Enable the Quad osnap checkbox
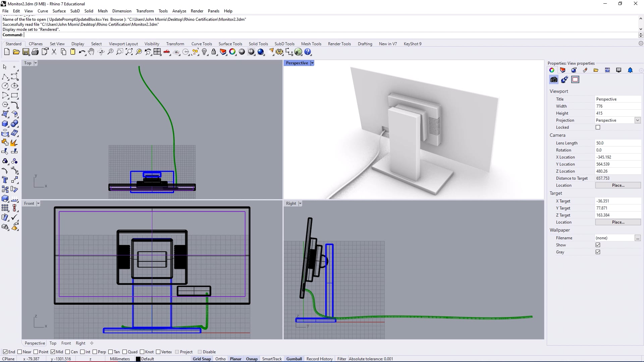This screenshot has width=644, height=362. pos(124,352)
